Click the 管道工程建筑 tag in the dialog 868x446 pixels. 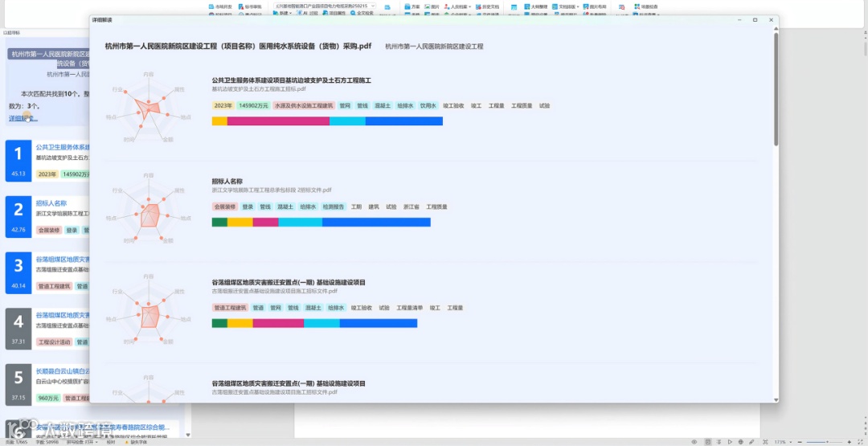[230, 308]
